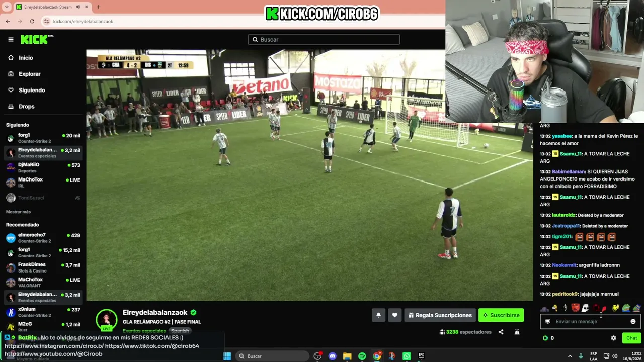Click the tigre201 username in chat

[x=562, y=237]
